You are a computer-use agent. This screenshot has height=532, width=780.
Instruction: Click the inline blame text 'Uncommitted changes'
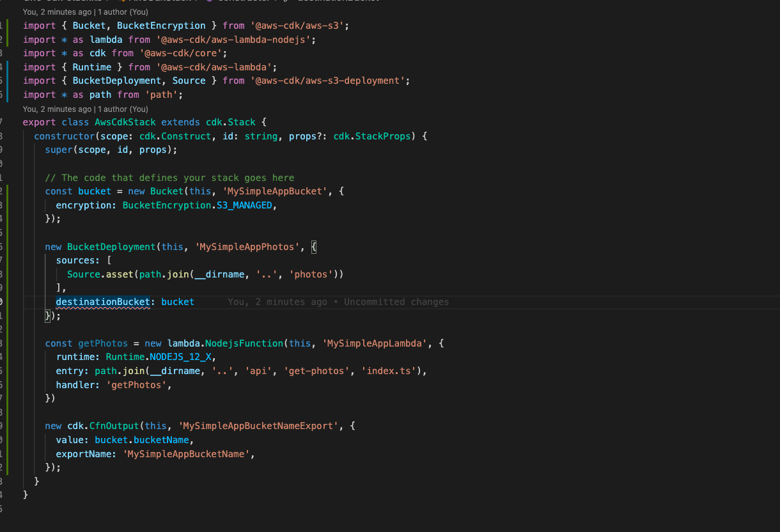coord(396,302)
